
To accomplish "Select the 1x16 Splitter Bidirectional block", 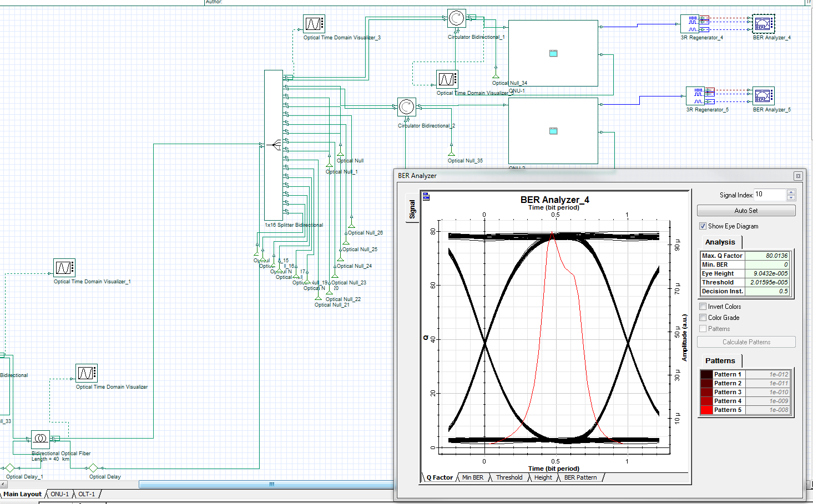I will click(x=274, y=145).
